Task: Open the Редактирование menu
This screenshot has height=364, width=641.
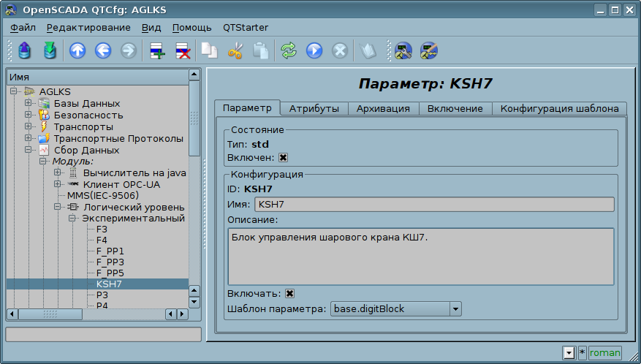Action: click(88, 27)
